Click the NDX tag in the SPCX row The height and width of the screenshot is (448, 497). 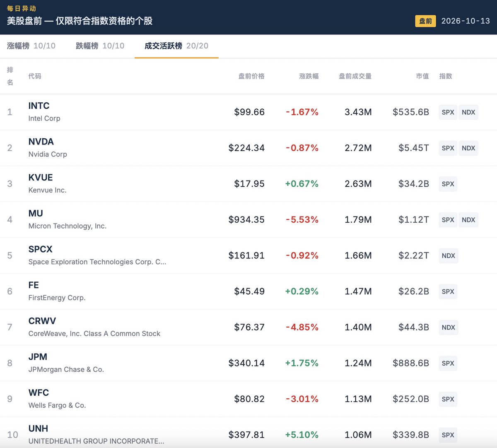[x=449, y=256]
